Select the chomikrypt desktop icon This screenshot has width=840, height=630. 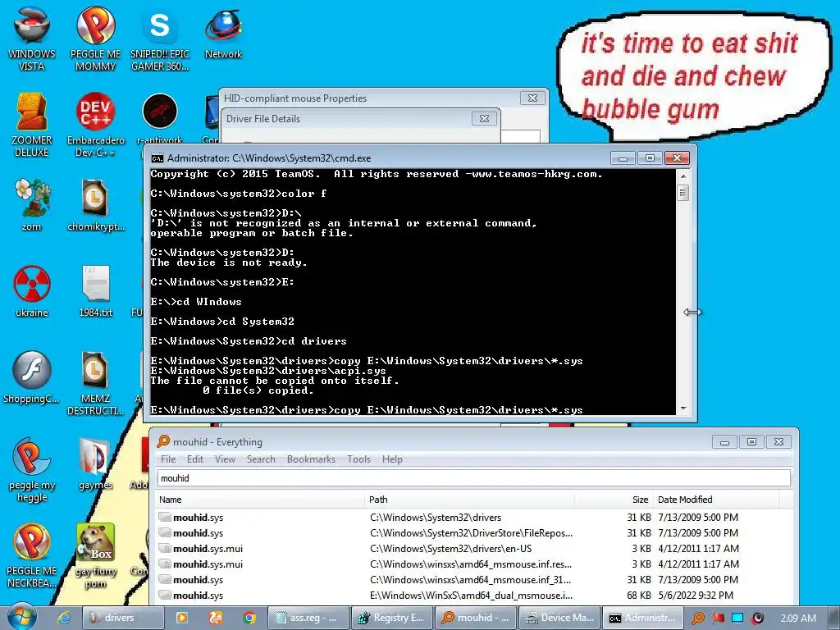(x=95, y=204)
